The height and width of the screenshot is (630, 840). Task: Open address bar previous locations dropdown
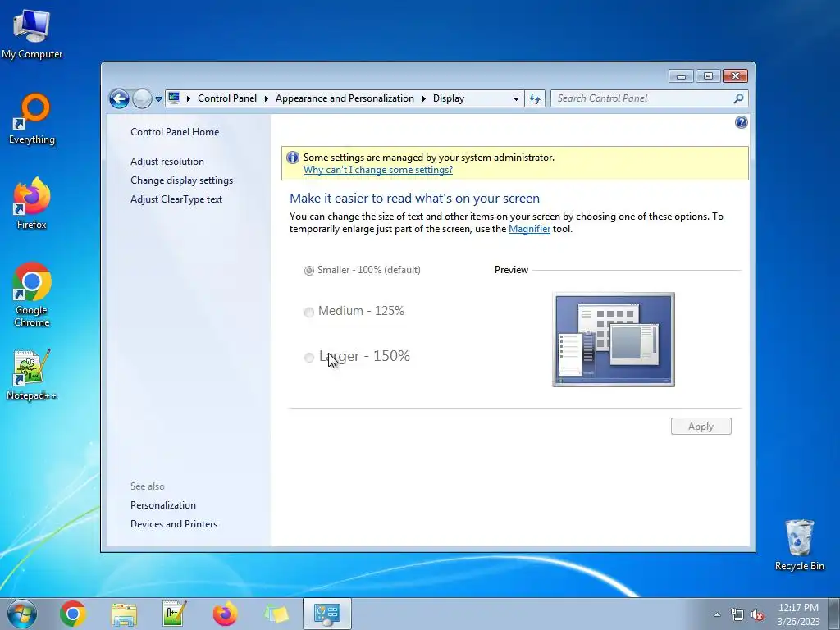tap(516, 99)
